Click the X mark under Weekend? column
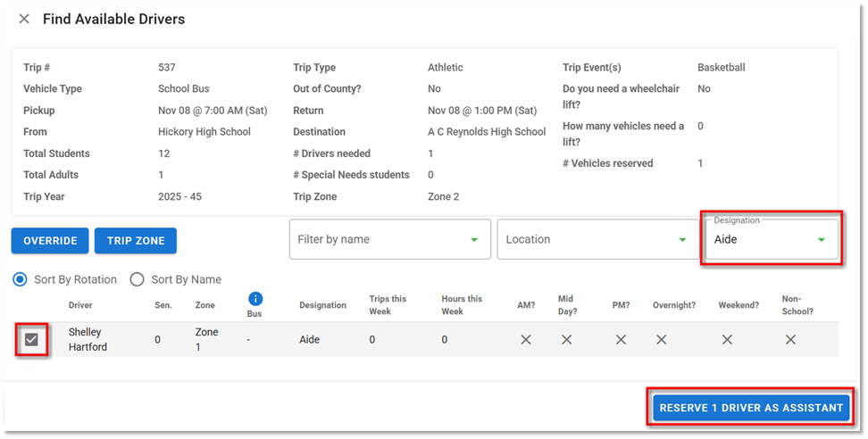The width and height of the screenshot is (868, 439). [727, 339]
